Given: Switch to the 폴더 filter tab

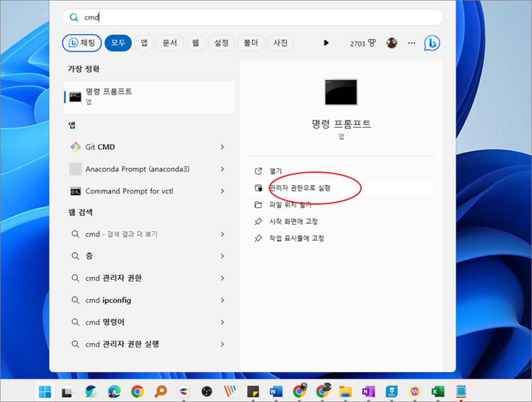Looking at the screenshot, I should tap(251, 43).
